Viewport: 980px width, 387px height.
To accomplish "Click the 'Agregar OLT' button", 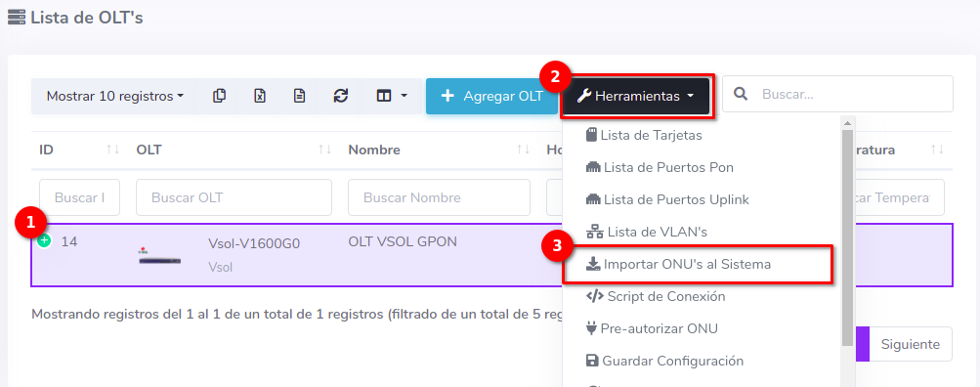I will pos(491,97).
